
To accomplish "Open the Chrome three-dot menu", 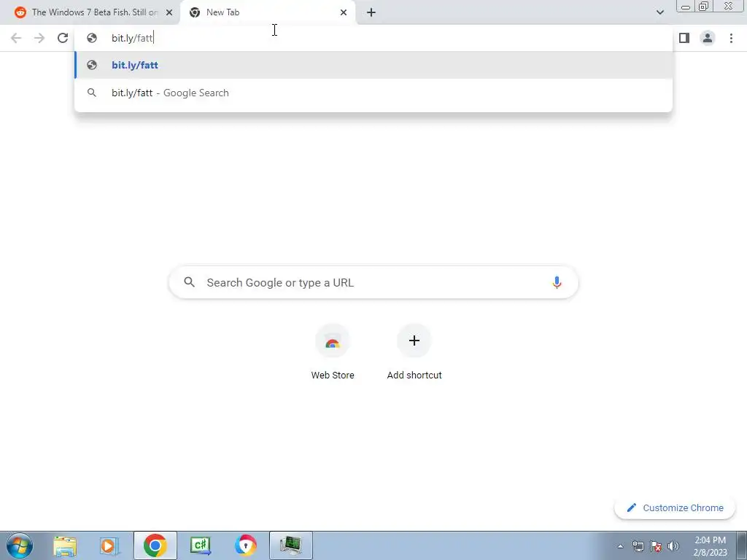I will coord(731,38).
